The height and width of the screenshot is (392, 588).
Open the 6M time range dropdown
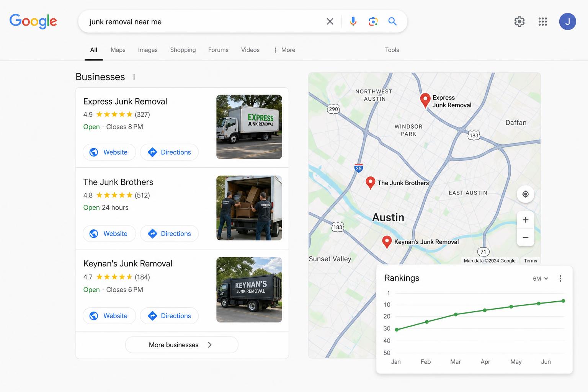point(541,279)
